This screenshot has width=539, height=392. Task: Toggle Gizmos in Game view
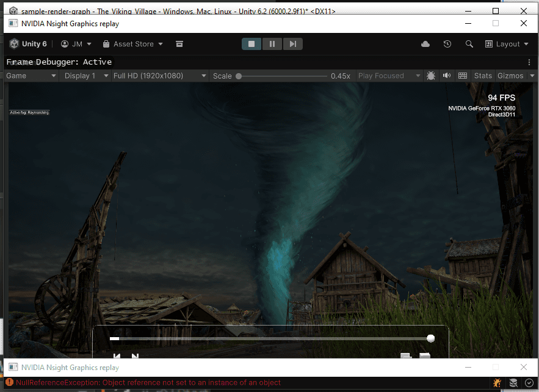(x=510, y=76)
